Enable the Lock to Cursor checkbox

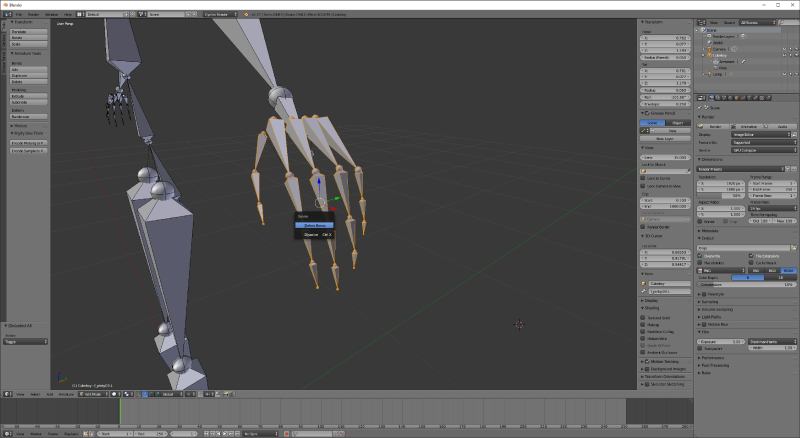click(x=643, y=177)
